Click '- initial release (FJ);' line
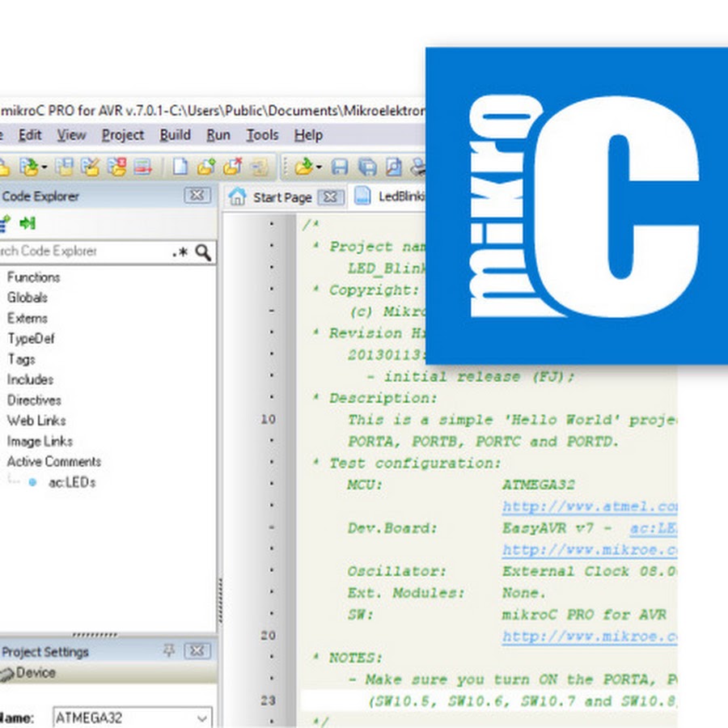728x728 pixels. 471,376
